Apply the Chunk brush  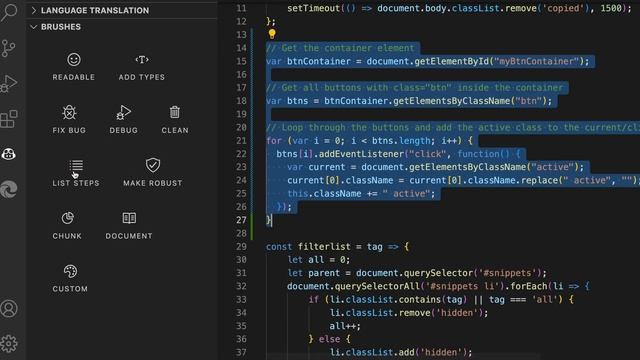[67, 225]
